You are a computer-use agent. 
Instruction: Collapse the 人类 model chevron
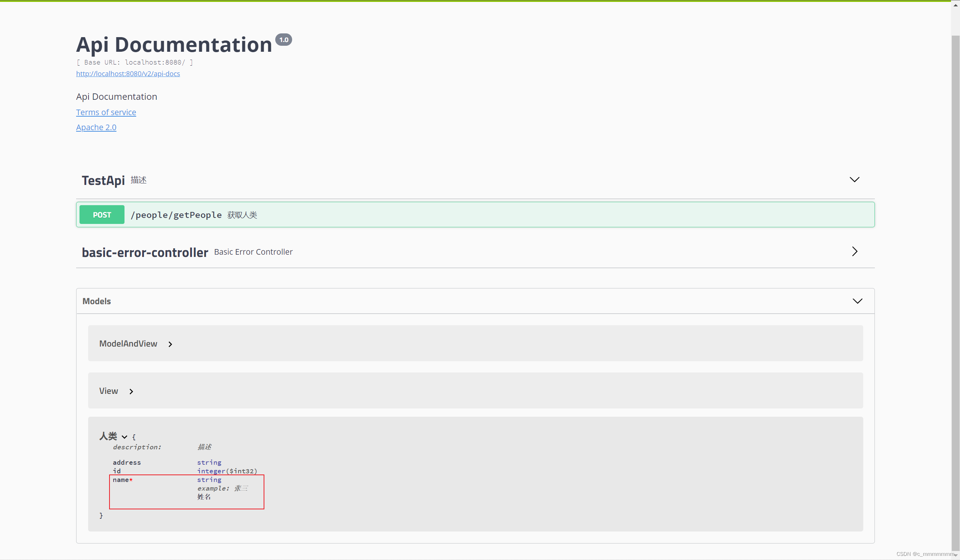pyautogui.click(x=124, y=437)
